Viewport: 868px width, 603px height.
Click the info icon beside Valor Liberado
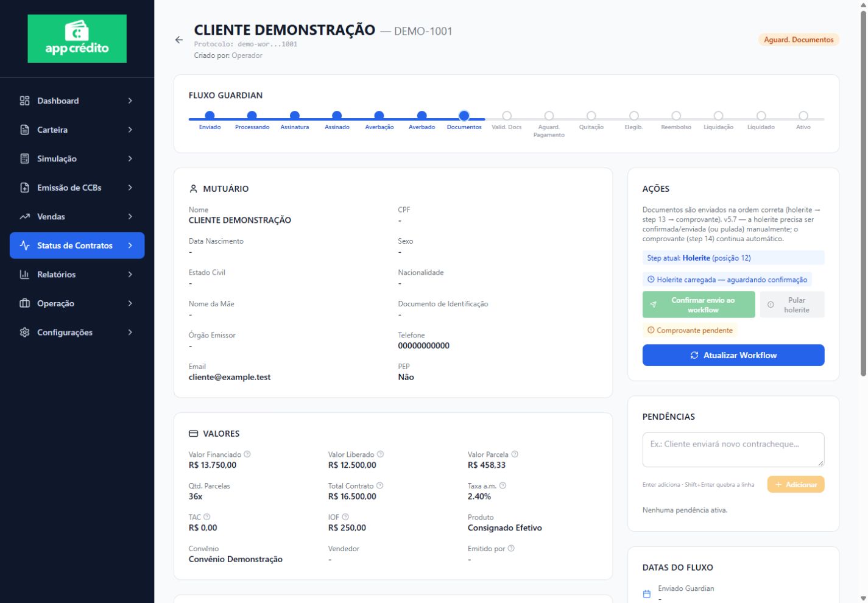(x=380, y=454)
